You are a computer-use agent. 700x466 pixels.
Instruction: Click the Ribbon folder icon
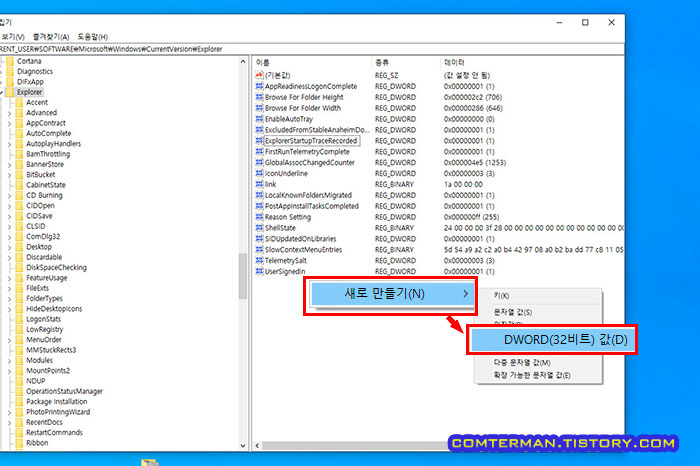[x=19, y=443]
